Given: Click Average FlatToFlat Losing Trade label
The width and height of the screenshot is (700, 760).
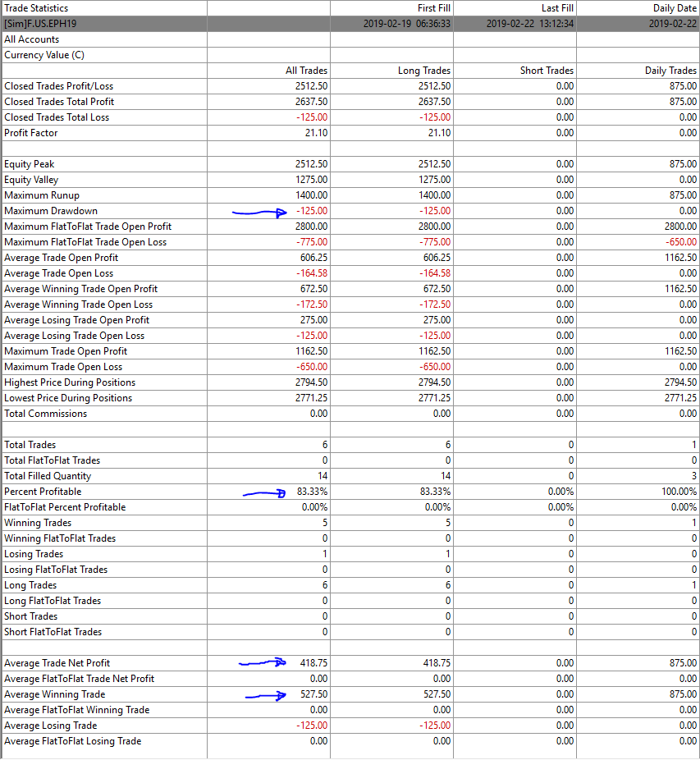Looking at the screenshot, I should pos(73,741).
